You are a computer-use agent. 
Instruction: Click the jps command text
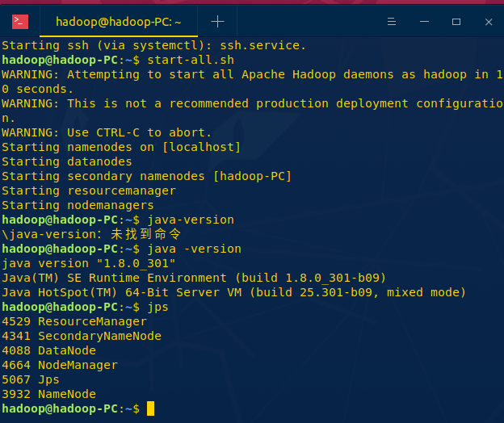click(157, 307)
